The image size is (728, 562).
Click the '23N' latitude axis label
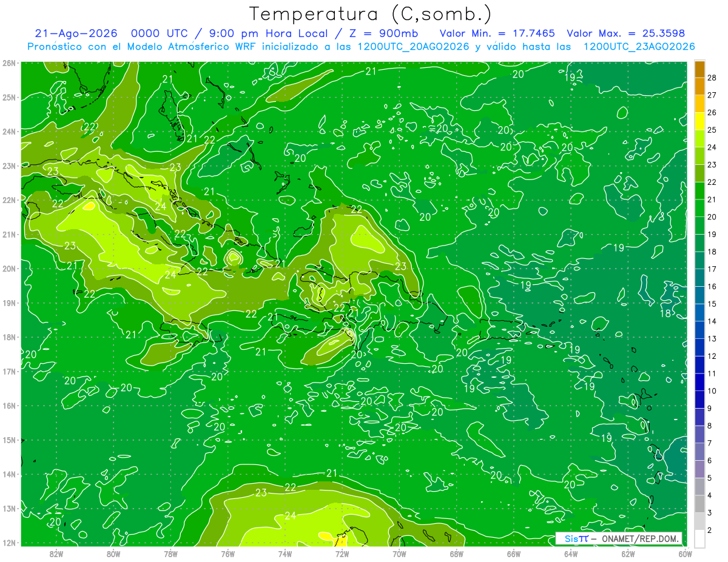(9, 166)
